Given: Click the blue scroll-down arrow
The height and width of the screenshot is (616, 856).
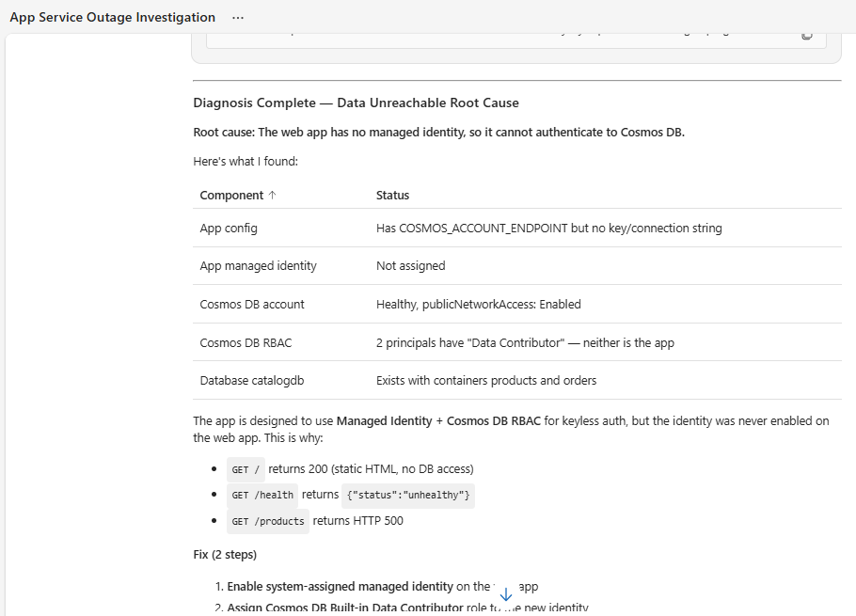Looking at the screenshot, I should pos(506,594).
